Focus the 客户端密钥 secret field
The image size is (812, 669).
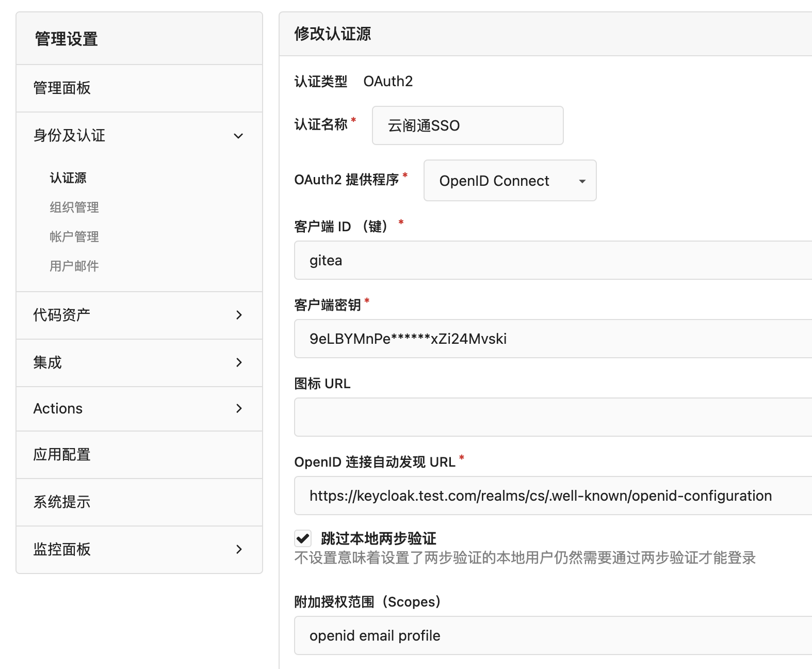(552, 339)
